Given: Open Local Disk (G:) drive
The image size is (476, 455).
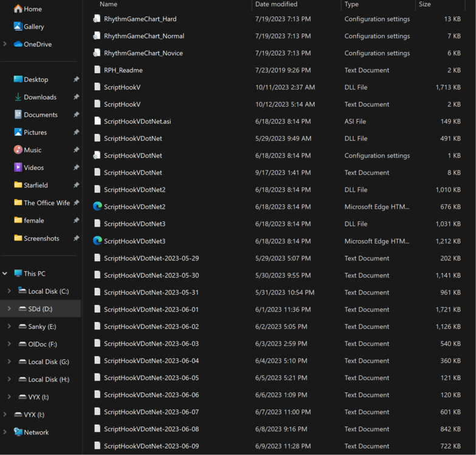Looking at the screenshot, I should 44,362.
